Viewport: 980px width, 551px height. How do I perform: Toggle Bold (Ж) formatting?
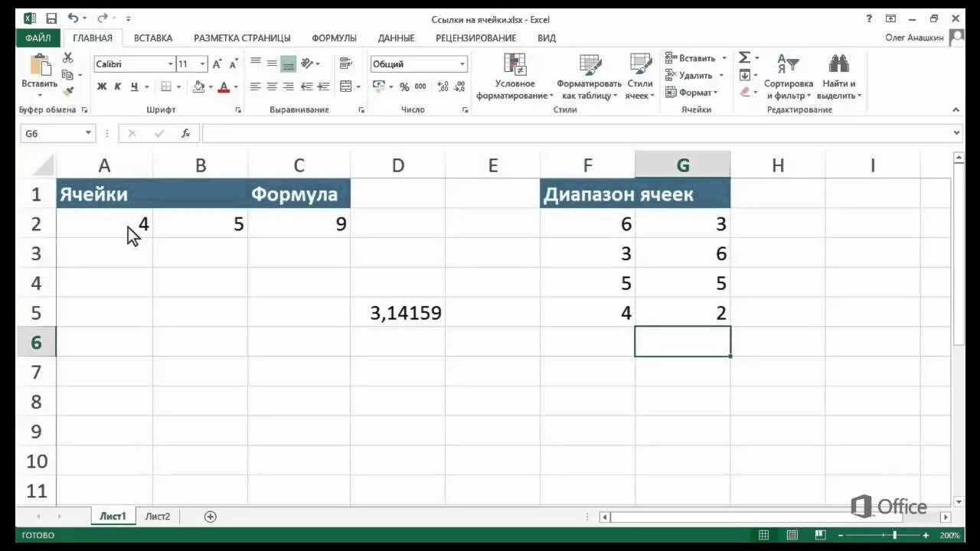[102, 86]
